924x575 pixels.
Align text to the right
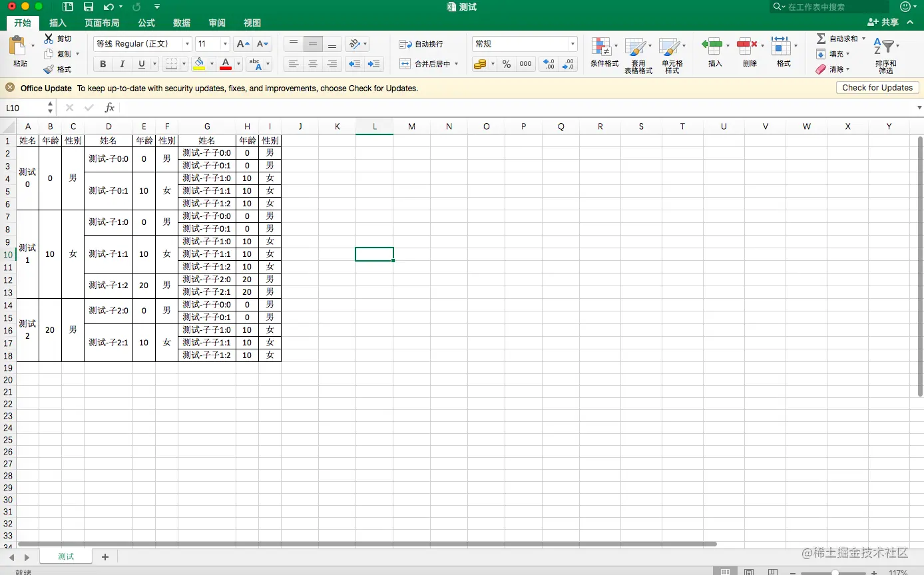coord(333,64)
